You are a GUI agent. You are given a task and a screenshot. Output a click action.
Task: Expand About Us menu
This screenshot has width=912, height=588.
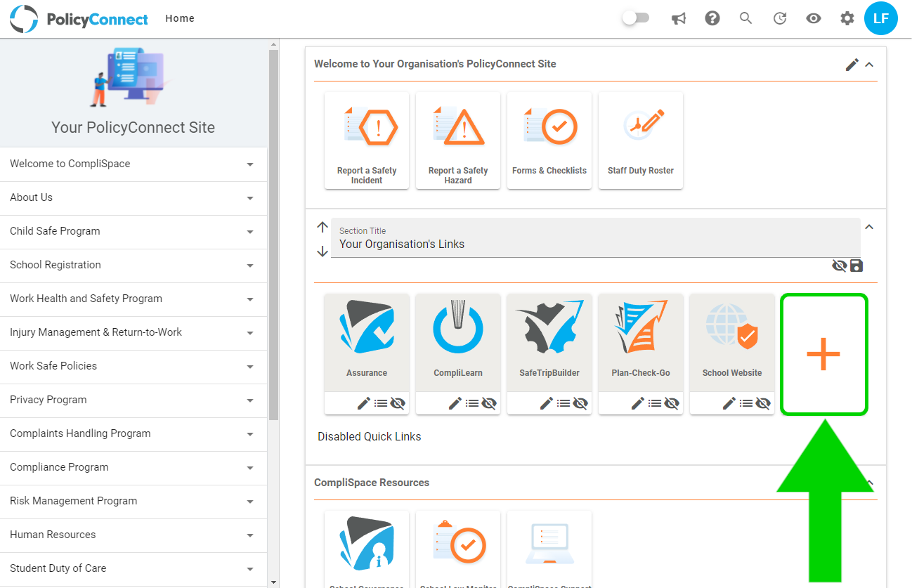click(133, 197)
